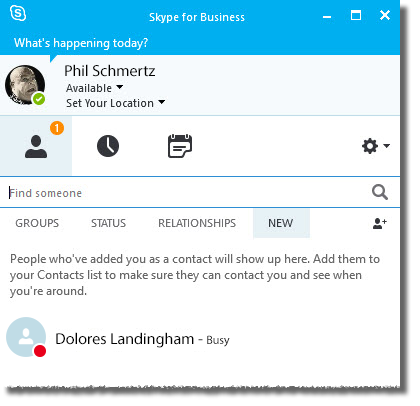Click the search magnifier icon
Viewport: 420px width, 406px height.
(x=380, y=192)
